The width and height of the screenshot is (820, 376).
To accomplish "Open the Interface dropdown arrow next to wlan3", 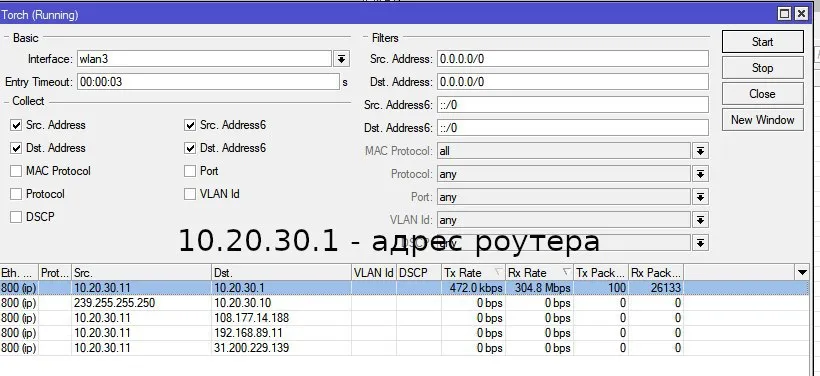I will (x=341, y=59).
